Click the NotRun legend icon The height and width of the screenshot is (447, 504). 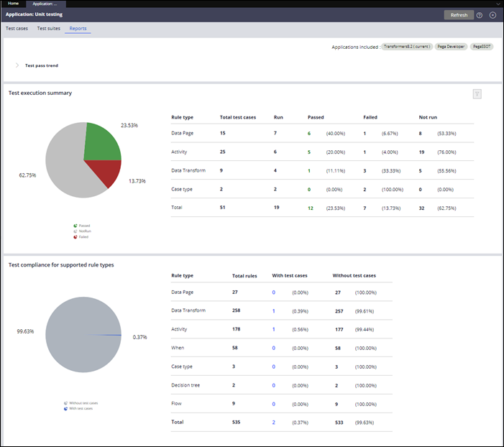click(75, 231)
